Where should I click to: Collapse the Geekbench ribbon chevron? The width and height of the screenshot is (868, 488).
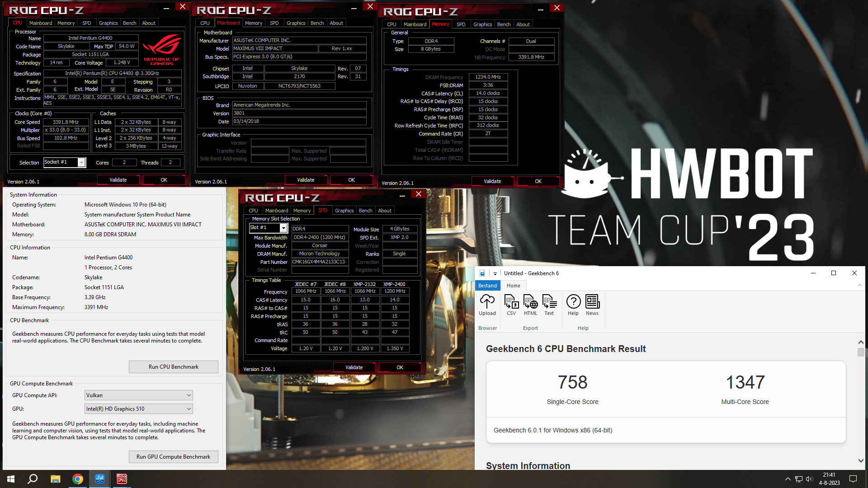(859, 285)
